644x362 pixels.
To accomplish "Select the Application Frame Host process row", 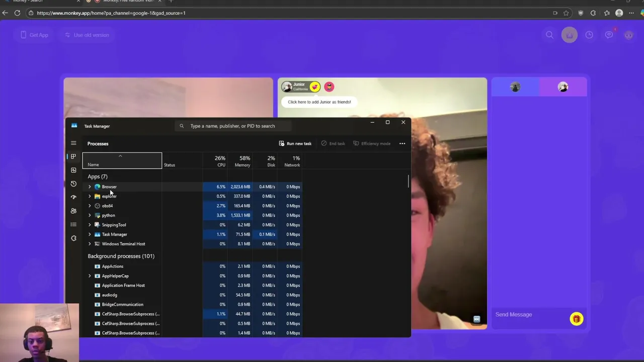I will coord(192,286).
